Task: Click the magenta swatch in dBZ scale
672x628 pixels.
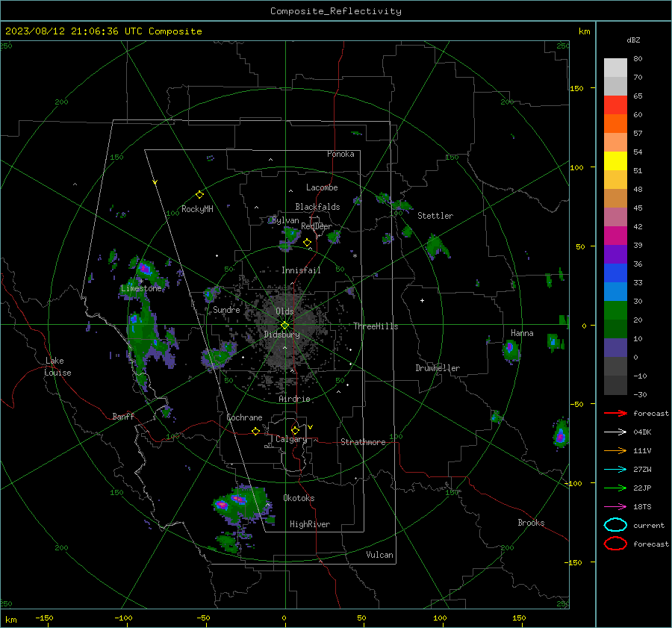Action: [615, 236]
